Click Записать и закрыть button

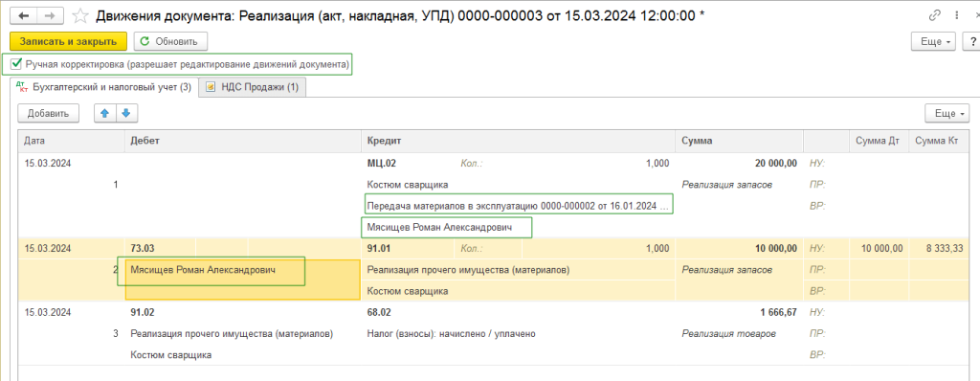point(69,42)
